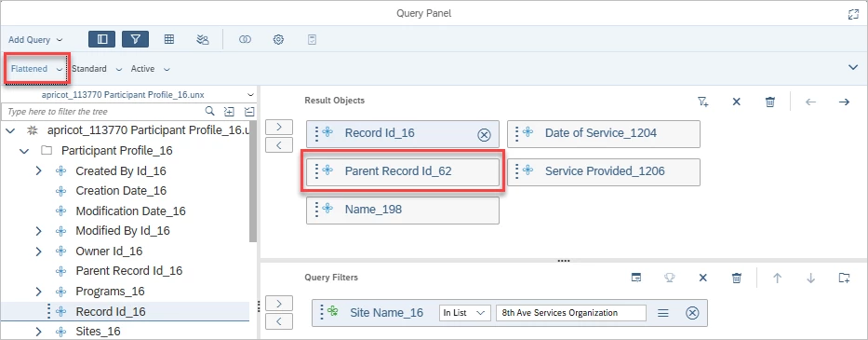Click the 8th Ave Services Organization value field
868x340 pixels.
(570, 313)
